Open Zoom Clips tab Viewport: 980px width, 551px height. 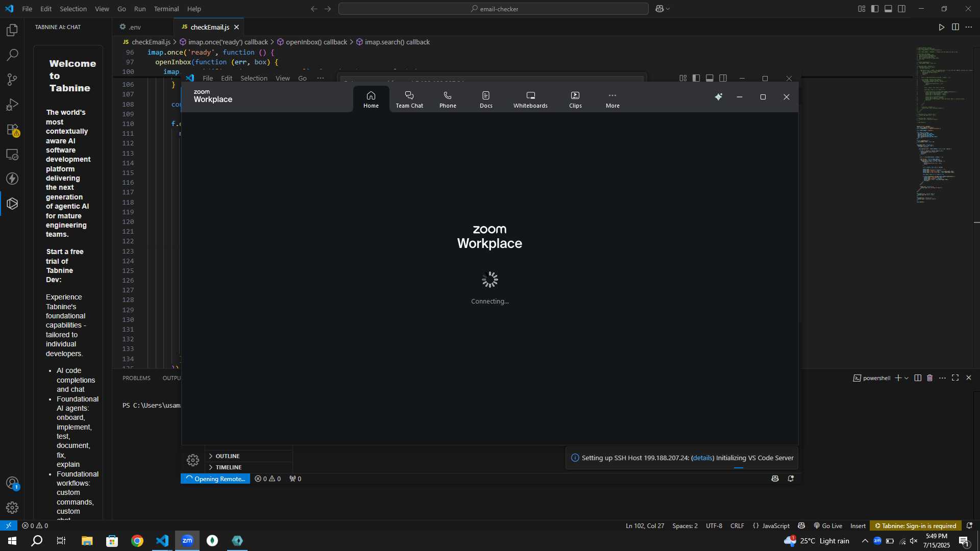575,99
